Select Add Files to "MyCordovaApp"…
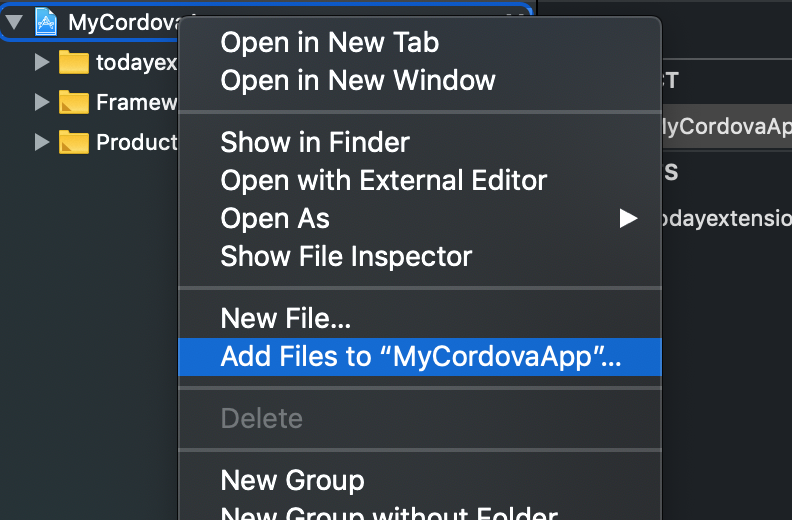792x520 pixels. pyautogui.click(x=420, y=357)
